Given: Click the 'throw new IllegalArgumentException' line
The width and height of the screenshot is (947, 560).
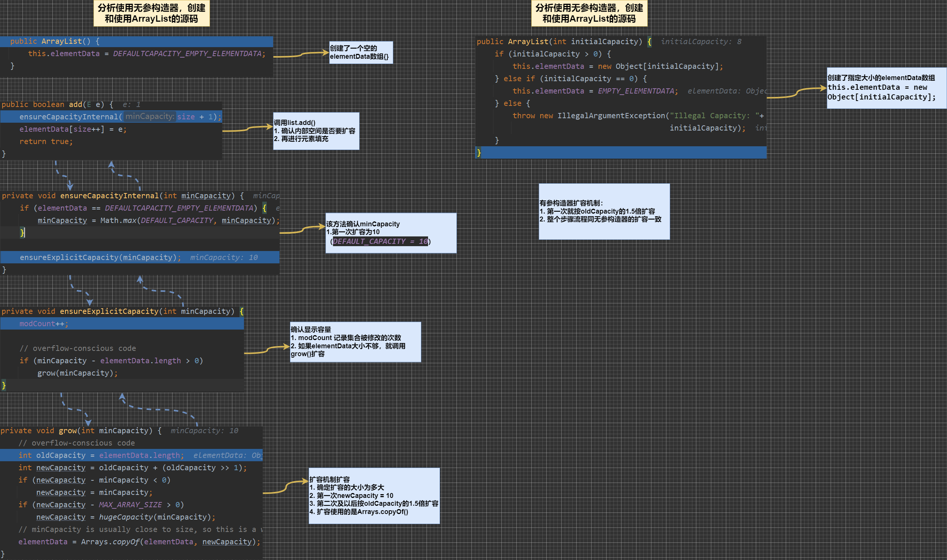Looking at the screenshot, I should tap(638, 116).
